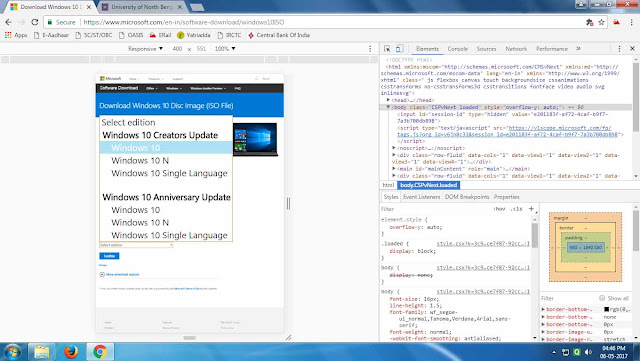
Task: Expand the head element node
Action: [x=388, y=100]
